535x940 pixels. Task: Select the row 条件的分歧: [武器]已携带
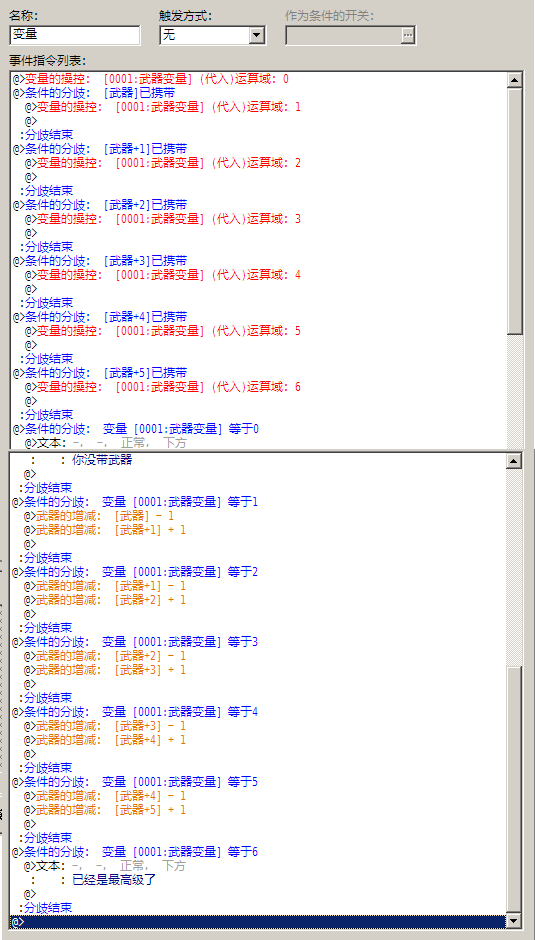pyautogui.click(x=259, y=93)
